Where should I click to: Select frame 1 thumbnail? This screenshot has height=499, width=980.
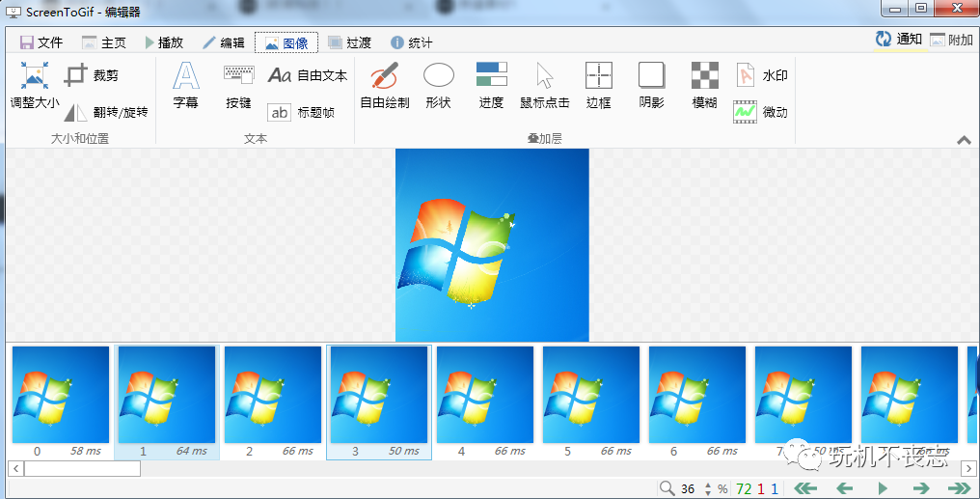[167, 402]
